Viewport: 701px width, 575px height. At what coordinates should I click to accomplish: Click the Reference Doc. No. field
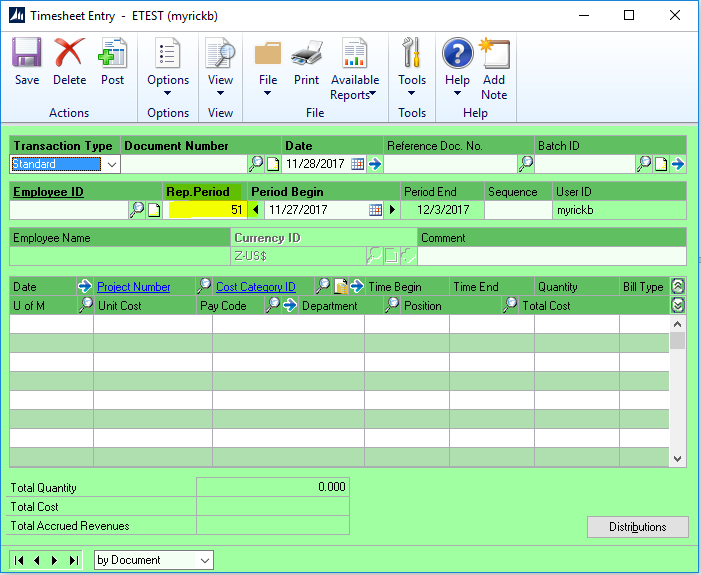click(451, 164)
